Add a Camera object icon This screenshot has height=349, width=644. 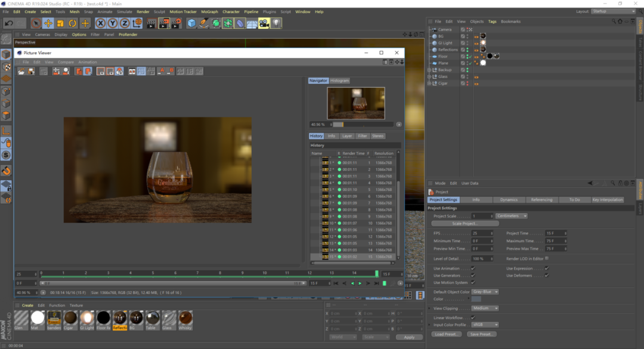point(264,23)
